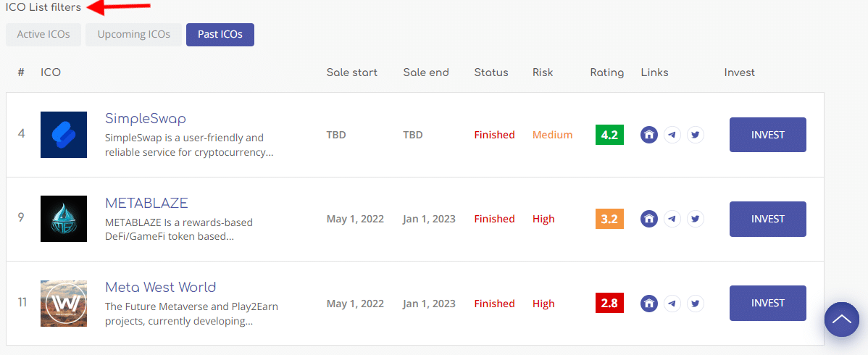Click the Meta West World logo thumbnail
Image resolution: width=868 pixels, height=355 pixels.
64,304
